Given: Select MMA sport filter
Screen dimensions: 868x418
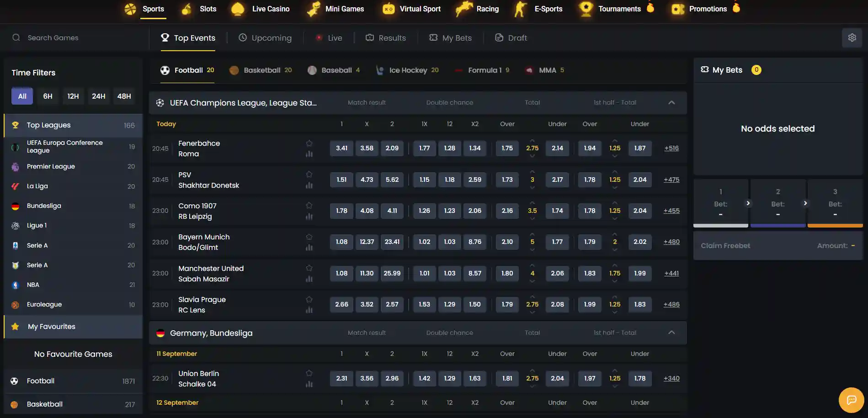Looking at the screenshot, I should tap(545, 70).
